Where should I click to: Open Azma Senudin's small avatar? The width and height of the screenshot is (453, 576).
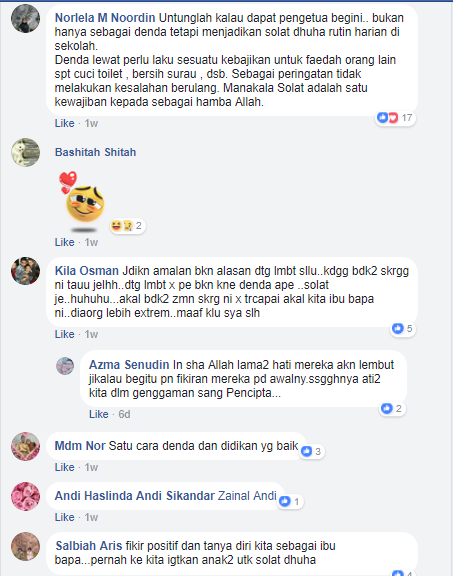point(65,366)
